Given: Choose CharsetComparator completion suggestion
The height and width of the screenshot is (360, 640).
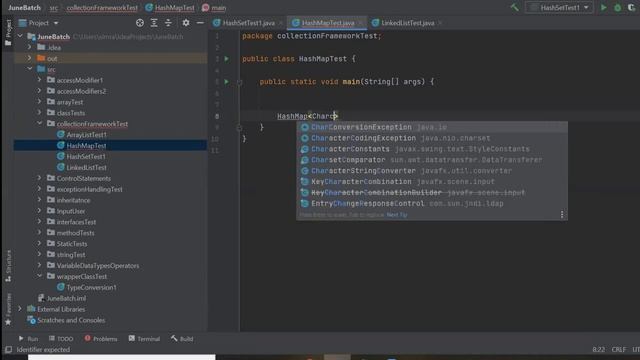Looking at the screenshot, I should point(432,160).
